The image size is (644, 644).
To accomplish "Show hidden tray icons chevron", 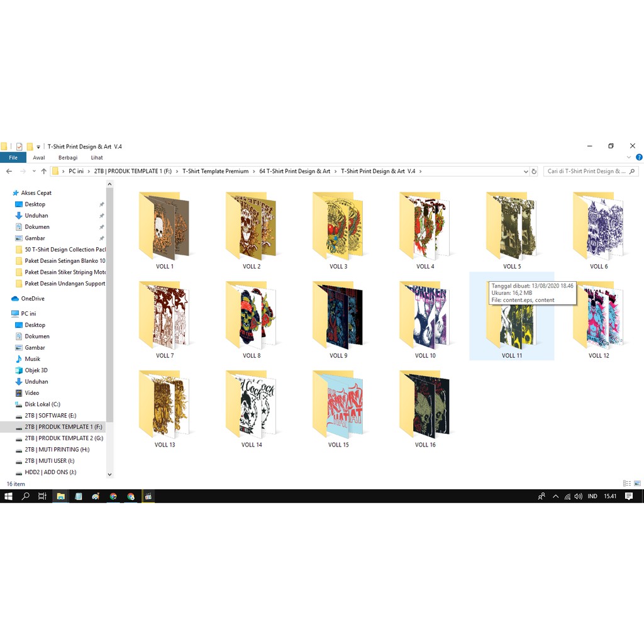I will [556, 496].
